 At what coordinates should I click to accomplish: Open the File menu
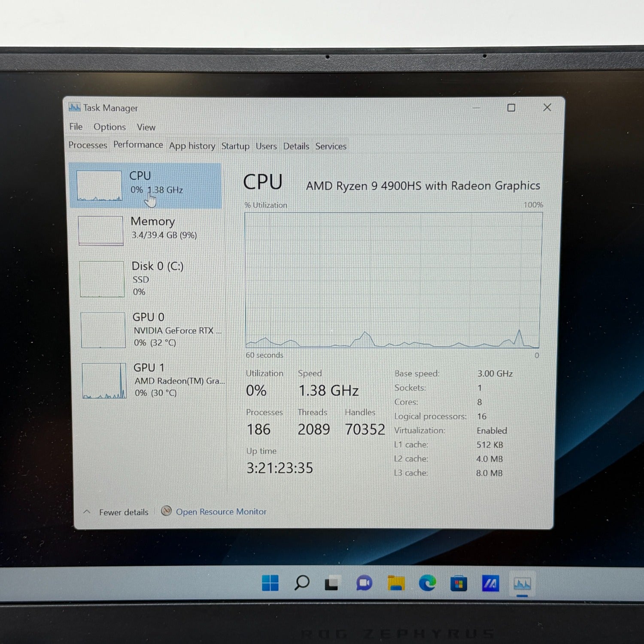[x=76, y=127]
